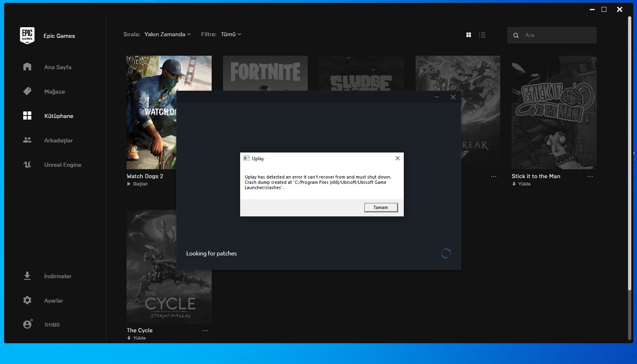Screen dimensions: 637x364
Task: Open Ana Sayfa home icon in sidebar
Action: [x=27, y=67]
